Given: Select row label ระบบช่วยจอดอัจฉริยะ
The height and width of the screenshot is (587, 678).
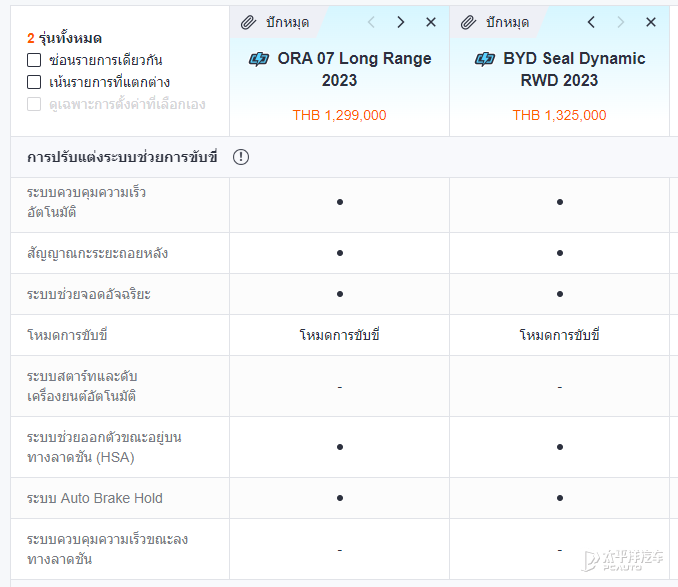Looking at the screenshot, I should 89,294.
